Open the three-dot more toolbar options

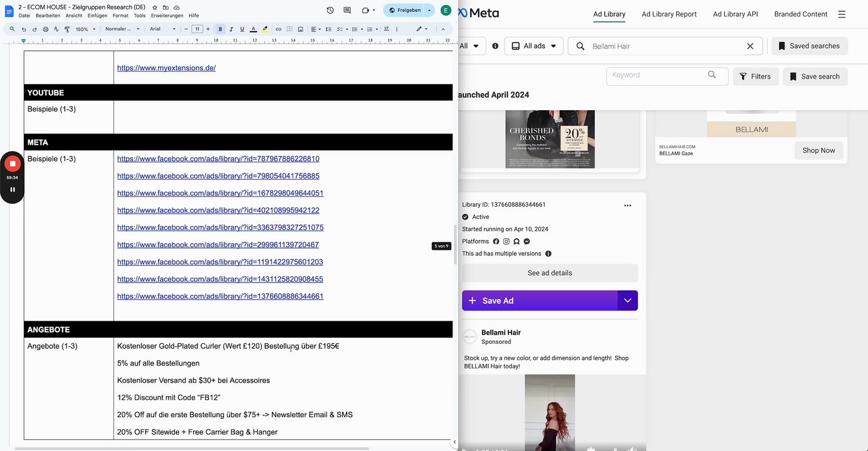(x=397, y=29)
